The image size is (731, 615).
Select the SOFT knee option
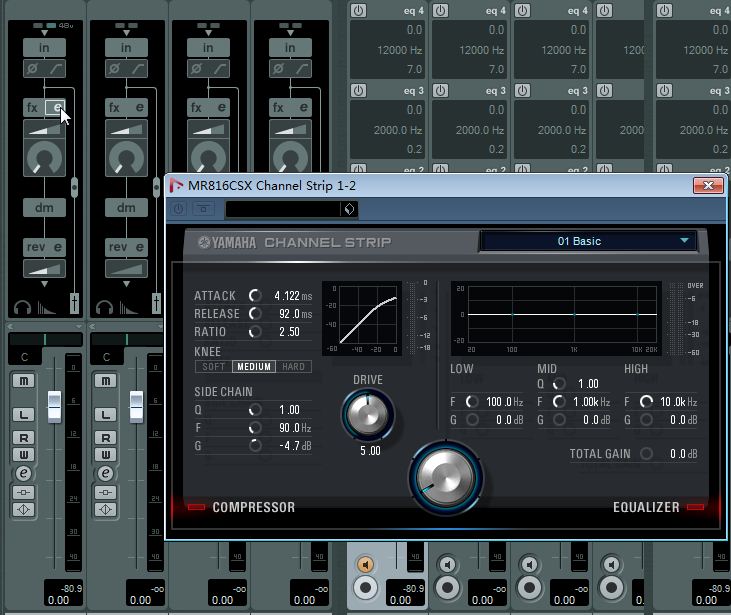(x=214, y=367)
